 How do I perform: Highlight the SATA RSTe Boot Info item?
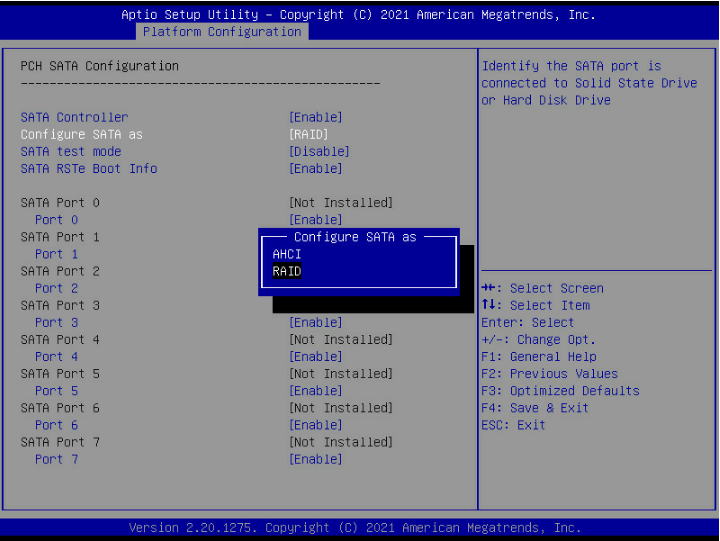[x=89, y=168]
